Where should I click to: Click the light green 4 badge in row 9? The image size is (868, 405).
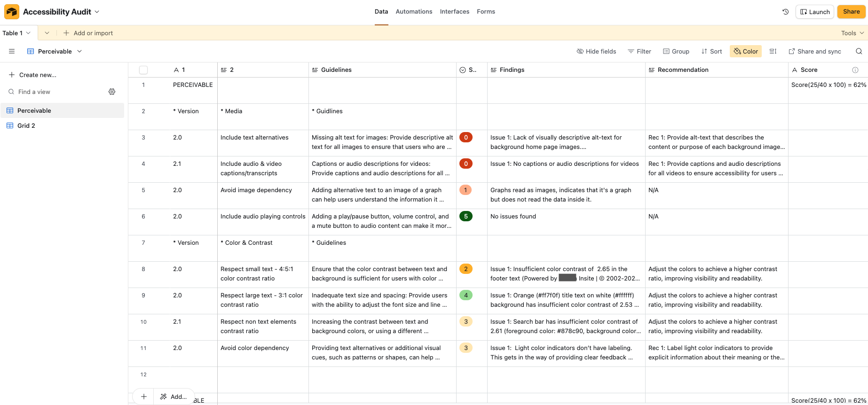coord(466,296)
